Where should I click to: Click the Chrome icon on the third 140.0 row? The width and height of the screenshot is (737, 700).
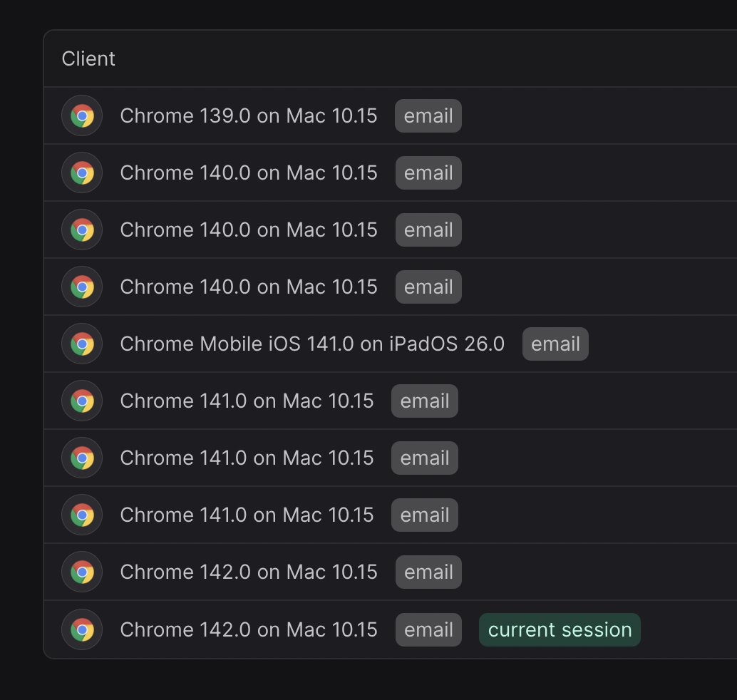coord(81,287)
